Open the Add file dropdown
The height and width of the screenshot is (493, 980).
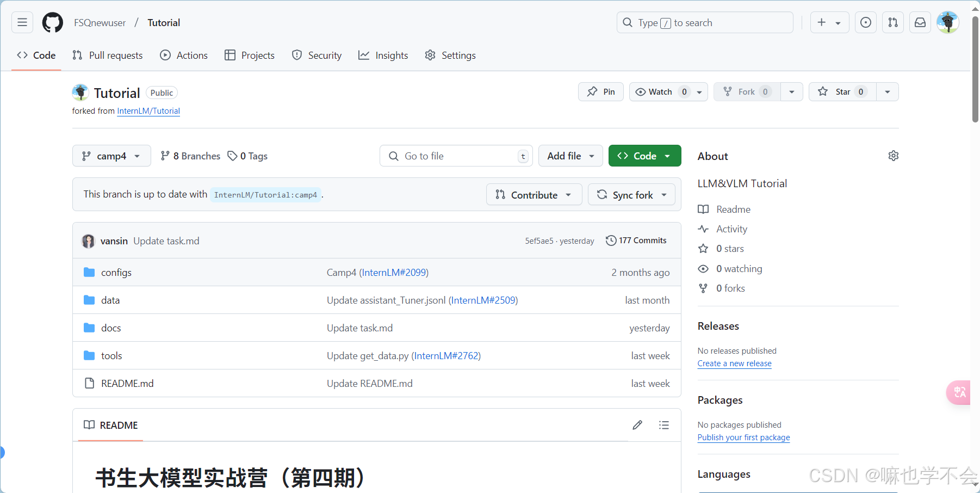pos(570,156)
